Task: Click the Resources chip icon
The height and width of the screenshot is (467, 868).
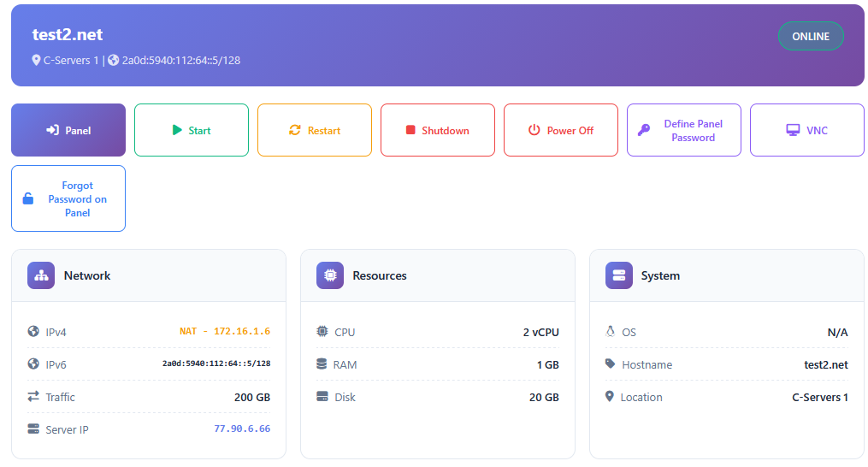Action: pyautogui.click(x=330, y=275)
